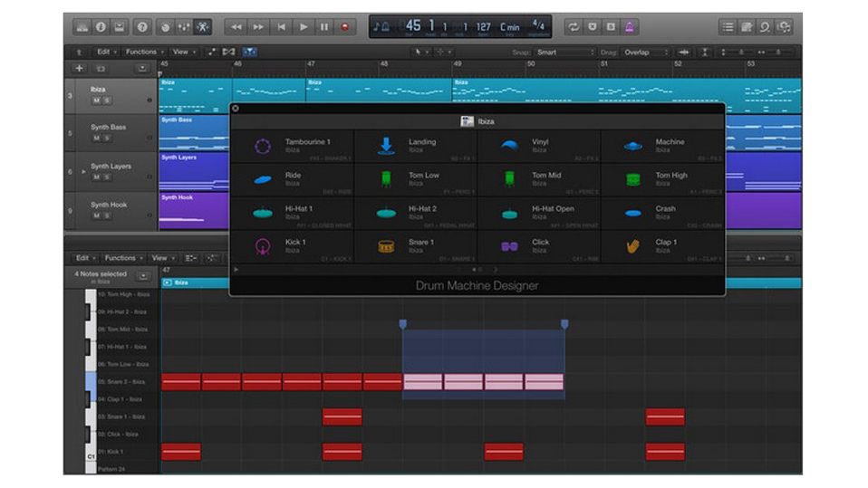This screenshot has width=868, height=488.
Task: Open the Mixer button
Action: tap(184, 26)
